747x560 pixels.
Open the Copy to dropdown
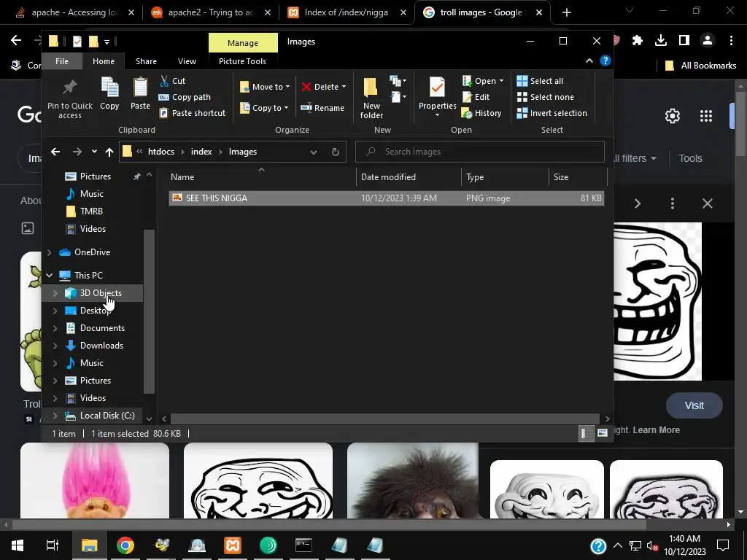[x=264, y=108]
